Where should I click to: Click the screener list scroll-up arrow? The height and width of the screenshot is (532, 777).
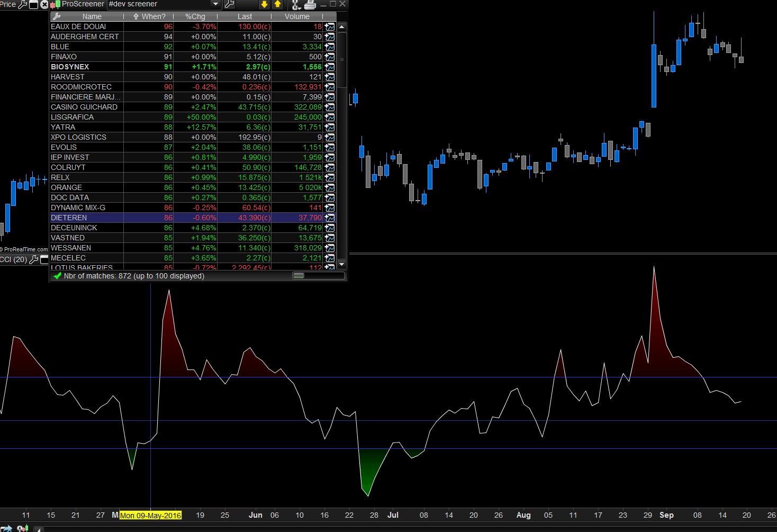pos(342,26)
